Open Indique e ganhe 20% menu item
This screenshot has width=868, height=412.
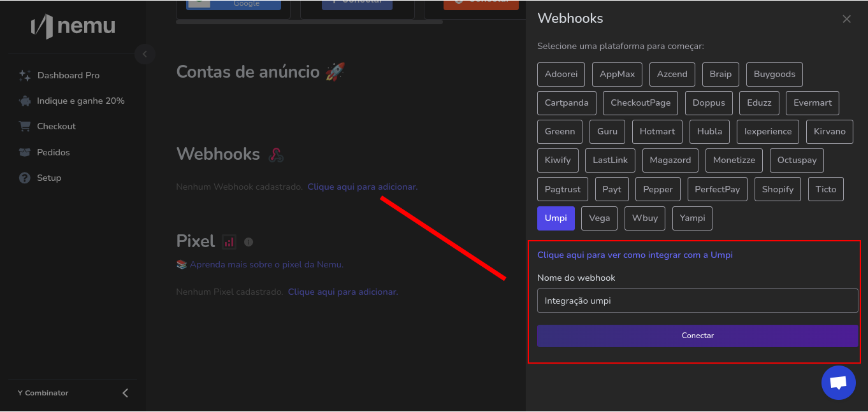coord(80,101)
